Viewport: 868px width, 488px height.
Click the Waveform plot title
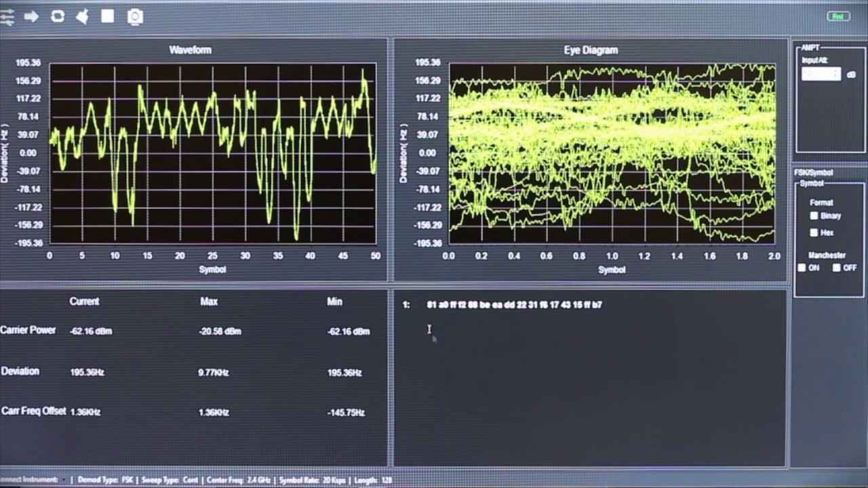[190, 50]
